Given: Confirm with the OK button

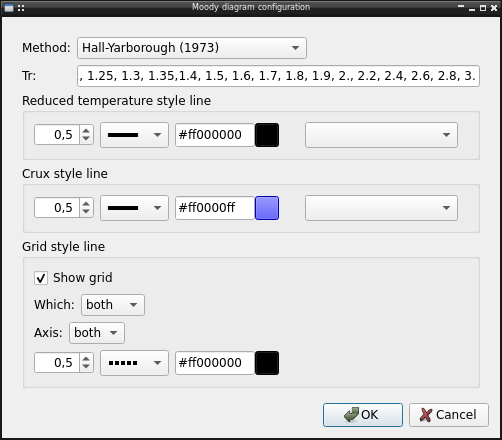Looking at the screenshot, I should [x=363, y=415].
